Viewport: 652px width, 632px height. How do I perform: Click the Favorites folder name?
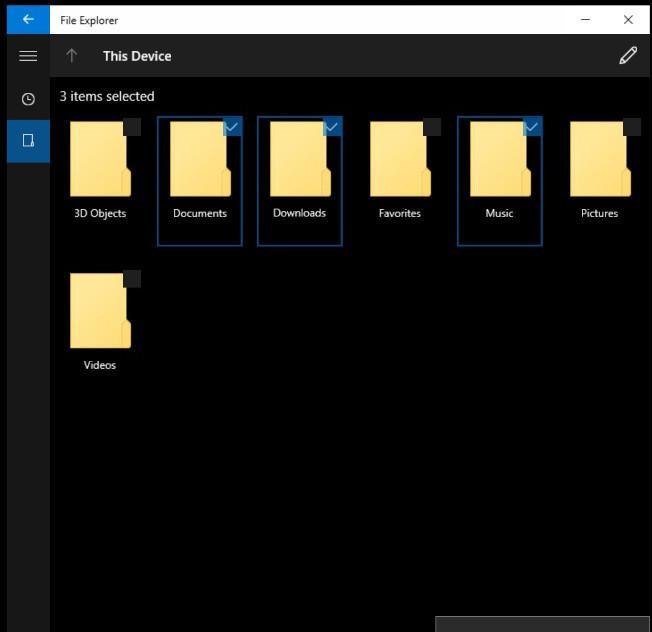click(400, 213)
